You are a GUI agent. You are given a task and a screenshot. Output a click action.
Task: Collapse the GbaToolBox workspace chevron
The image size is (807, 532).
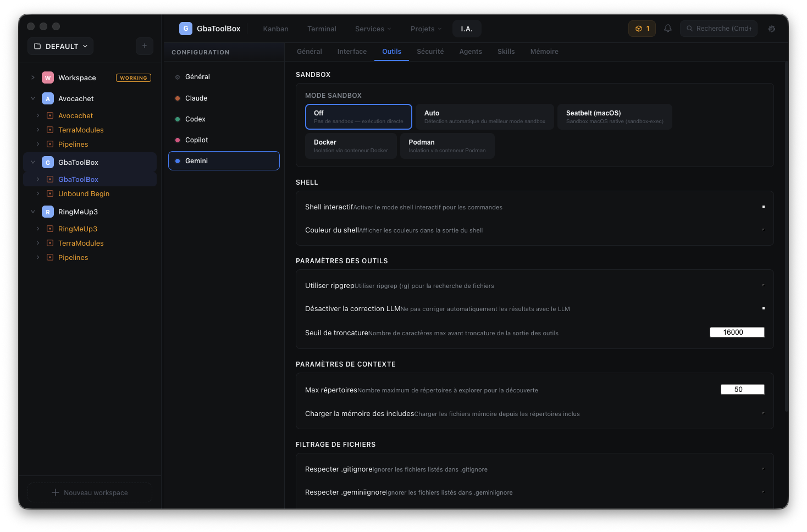[33, 163]
